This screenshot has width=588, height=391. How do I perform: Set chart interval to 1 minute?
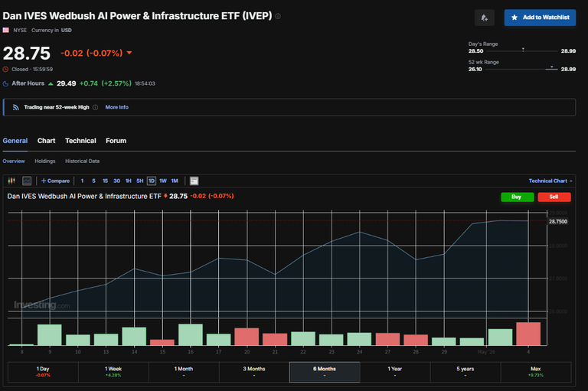[82, 181]
